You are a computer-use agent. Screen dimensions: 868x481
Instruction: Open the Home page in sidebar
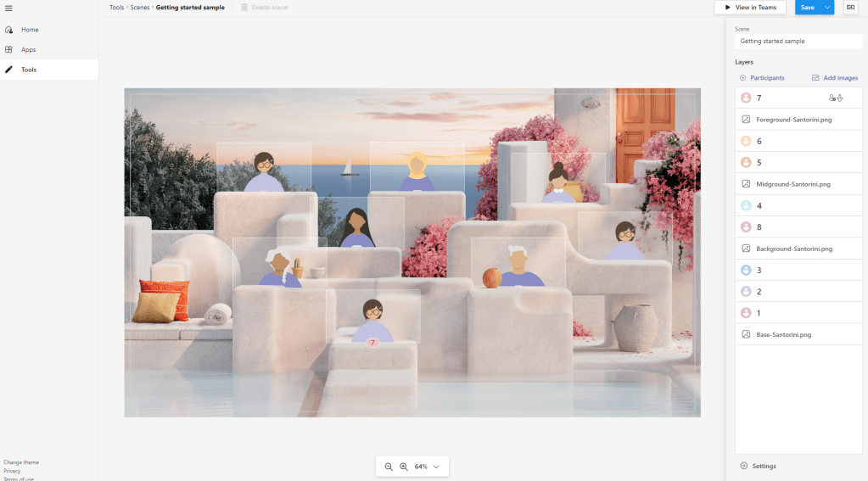30,30
